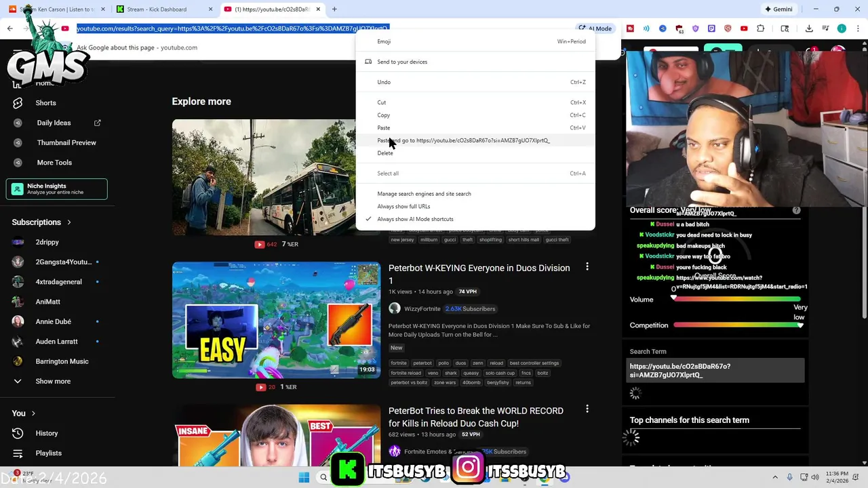Image resolution: width=868 pixels, height=488 pixels.
Task: Toggle Always show full URLs option
Action: (x=475, y=206)
